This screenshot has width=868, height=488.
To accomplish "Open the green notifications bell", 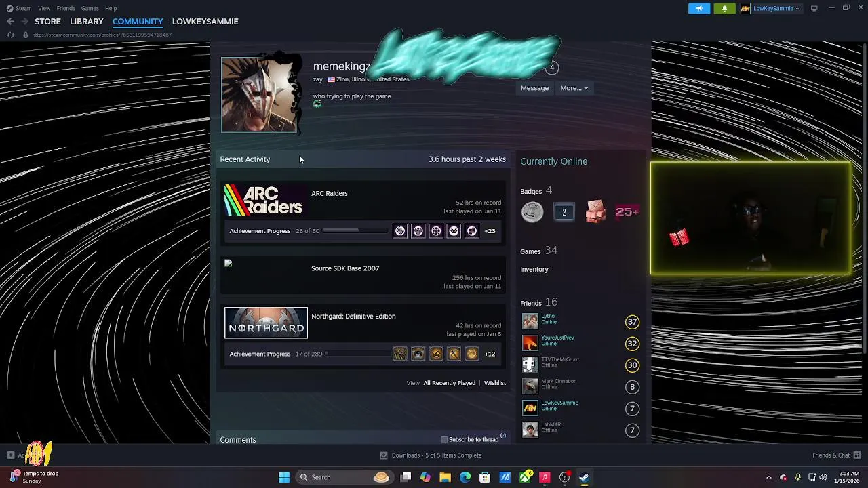I will click(724, 8).
